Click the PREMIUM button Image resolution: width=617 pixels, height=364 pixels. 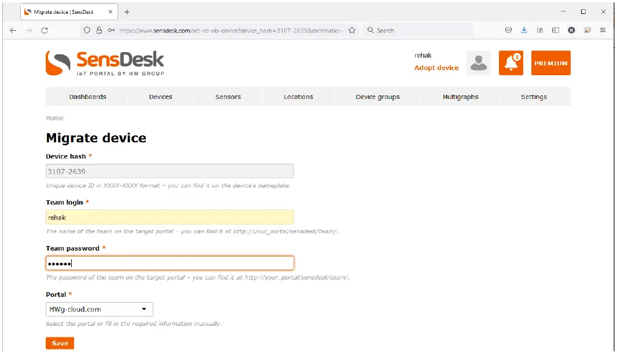tap(550, 63)
